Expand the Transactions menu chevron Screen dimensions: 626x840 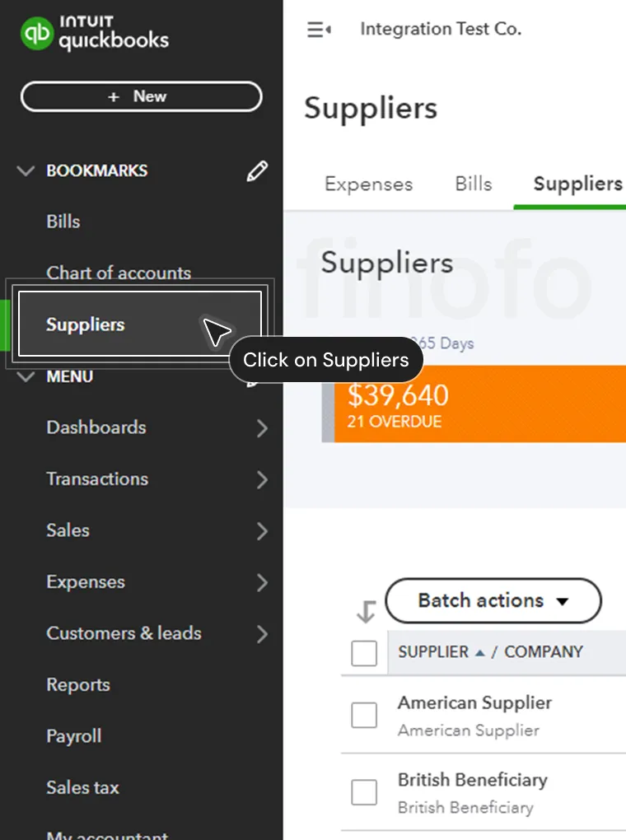[x=262, y=480]
